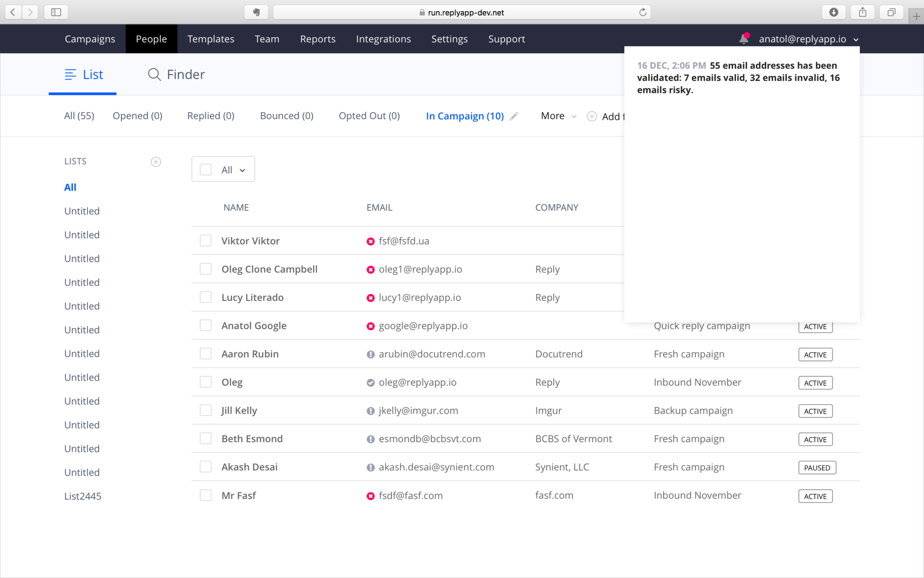Select the checkbox for Aaron Rubin

point(205,353)
